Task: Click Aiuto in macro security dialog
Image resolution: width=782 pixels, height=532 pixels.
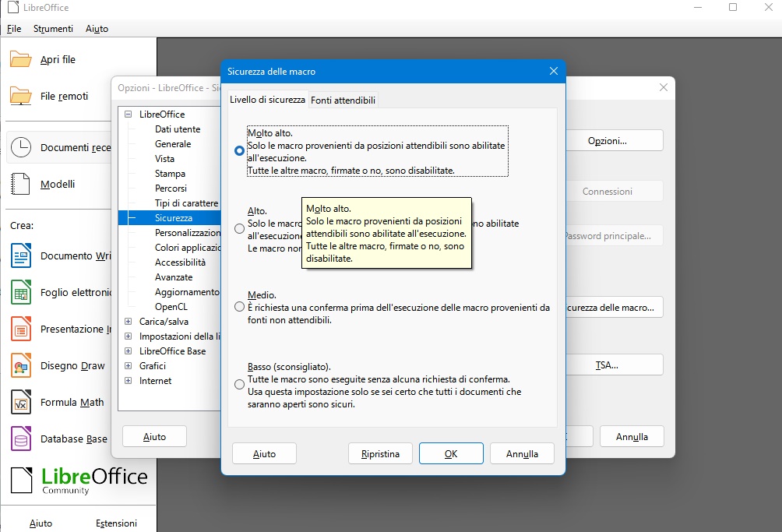Action: 264,454
